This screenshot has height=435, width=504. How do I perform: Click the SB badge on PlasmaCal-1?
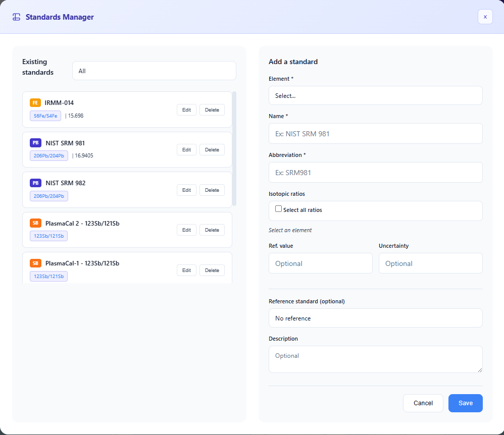click(x=35, y=263)
